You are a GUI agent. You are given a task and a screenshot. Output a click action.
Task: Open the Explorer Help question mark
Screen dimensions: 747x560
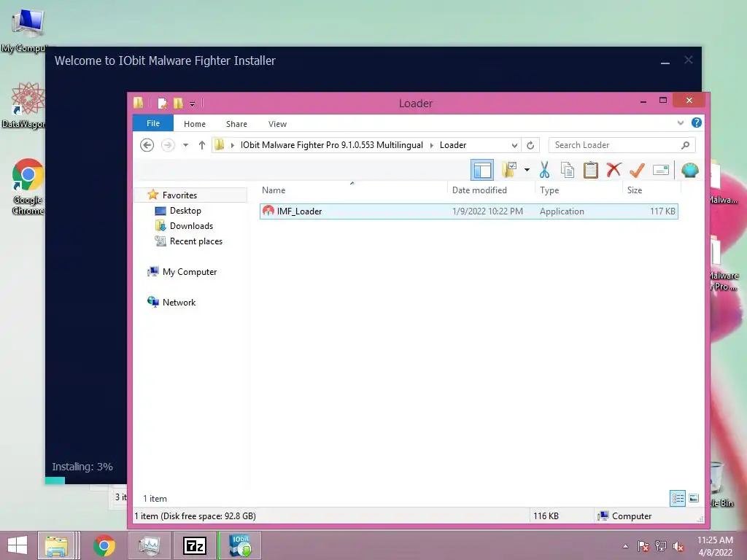point(697,122)
